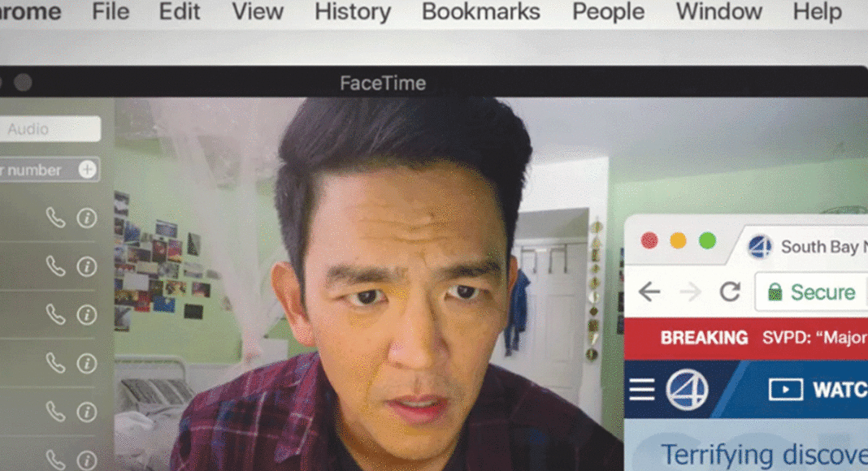Click the plus icon in number field
868x471 pixels.
click(87, 169)
